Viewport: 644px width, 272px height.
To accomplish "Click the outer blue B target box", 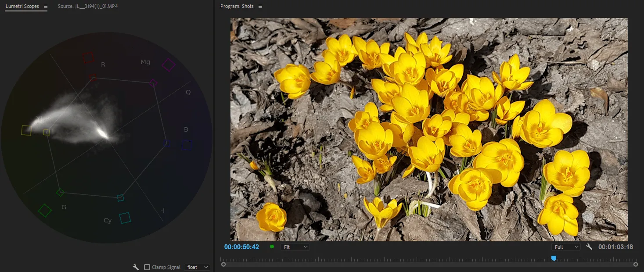I will (187, 145).
